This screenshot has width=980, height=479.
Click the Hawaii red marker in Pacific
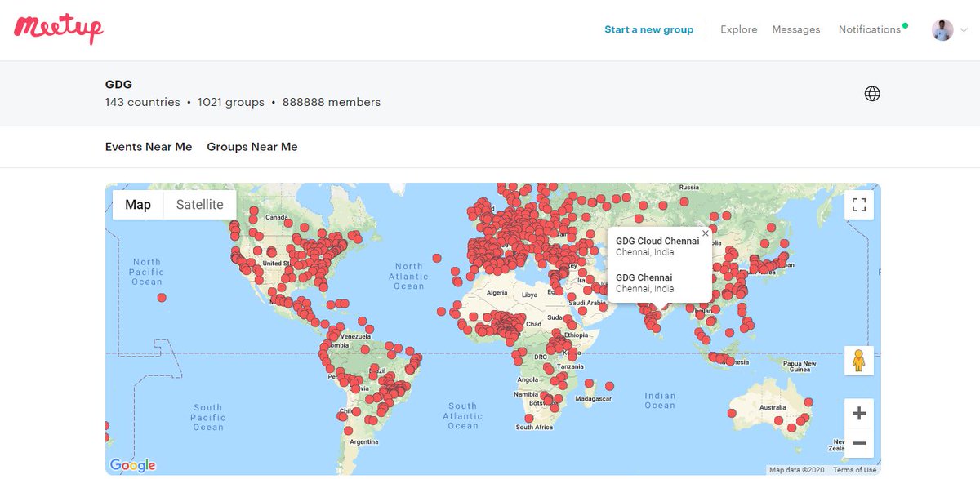tap(162, 298)
